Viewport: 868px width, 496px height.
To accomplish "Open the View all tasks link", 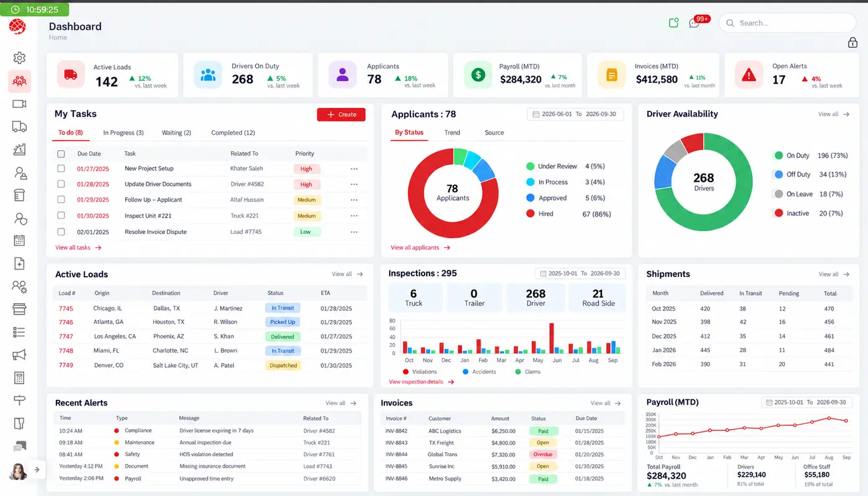I will 78,247.
